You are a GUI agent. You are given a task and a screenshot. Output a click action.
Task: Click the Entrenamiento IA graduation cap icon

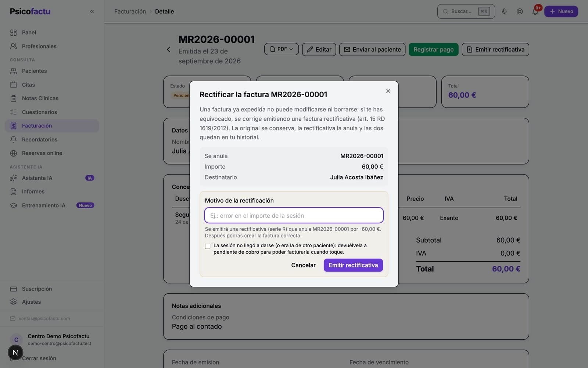[14, 205]
